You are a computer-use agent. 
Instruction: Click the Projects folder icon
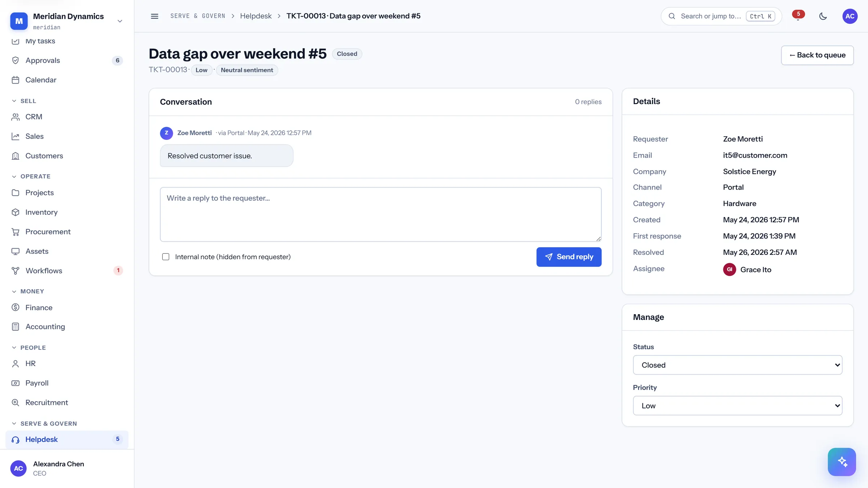[x=16, y=193]
